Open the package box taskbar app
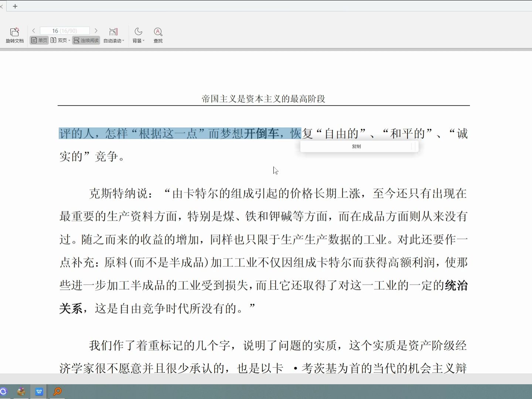Screen dimensions: 532x399 pos(21,392)
